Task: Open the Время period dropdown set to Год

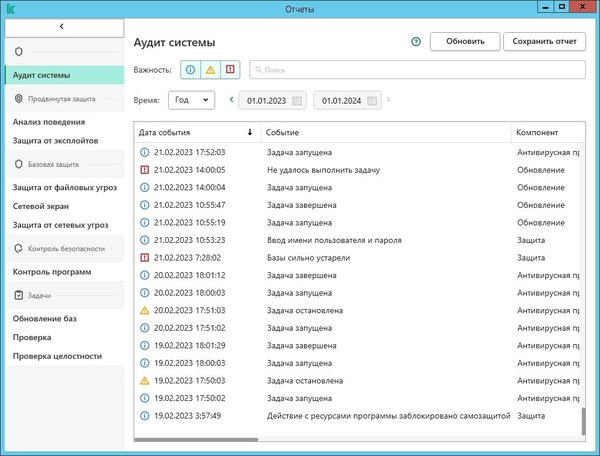Action: 191,100
